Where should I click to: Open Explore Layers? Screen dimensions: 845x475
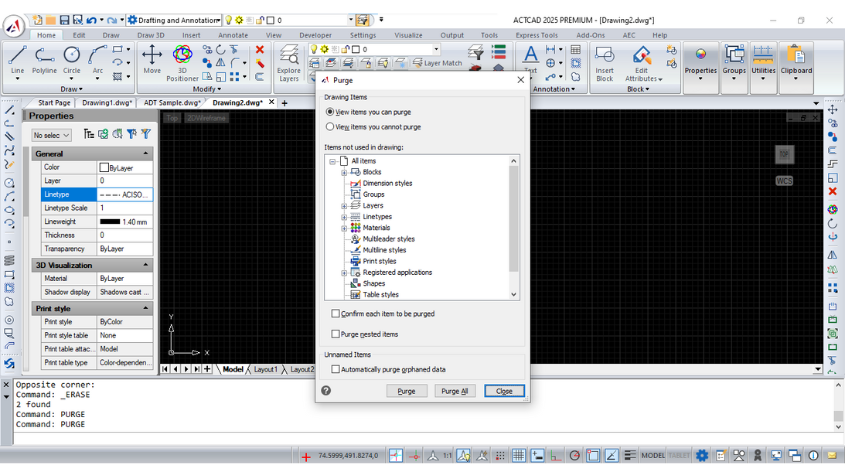pyautogui.click(x=289, y=63)
